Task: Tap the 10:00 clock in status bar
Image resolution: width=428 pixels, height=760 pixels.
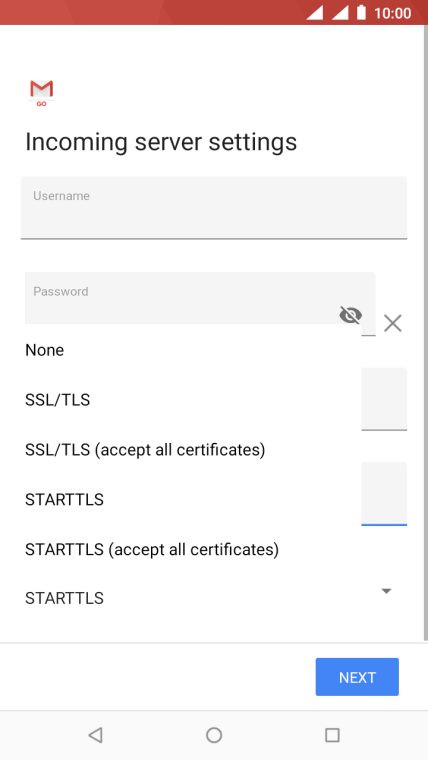Action: point(393,13)
